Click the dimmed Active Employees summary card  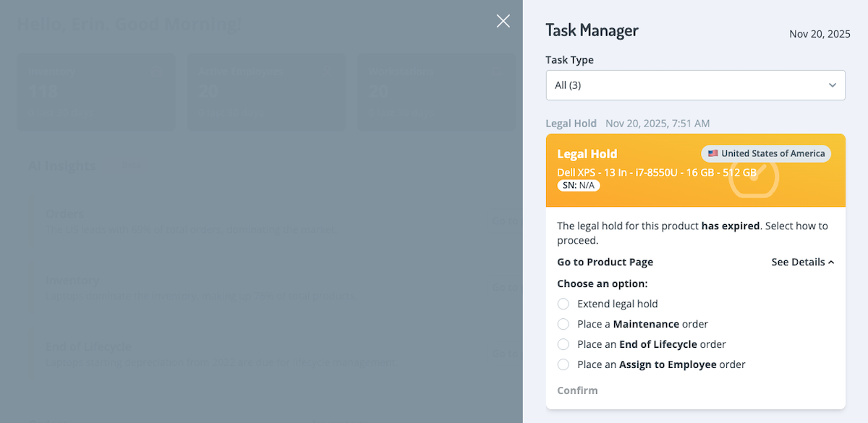click(x=266, y=92)
